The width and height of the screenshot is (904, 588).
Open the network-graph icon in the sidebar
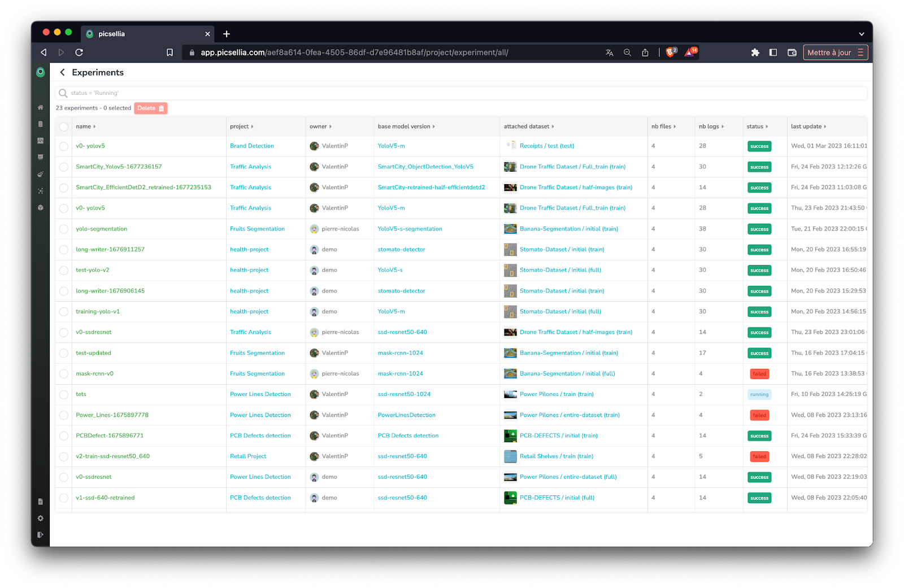tap(40, 191)
